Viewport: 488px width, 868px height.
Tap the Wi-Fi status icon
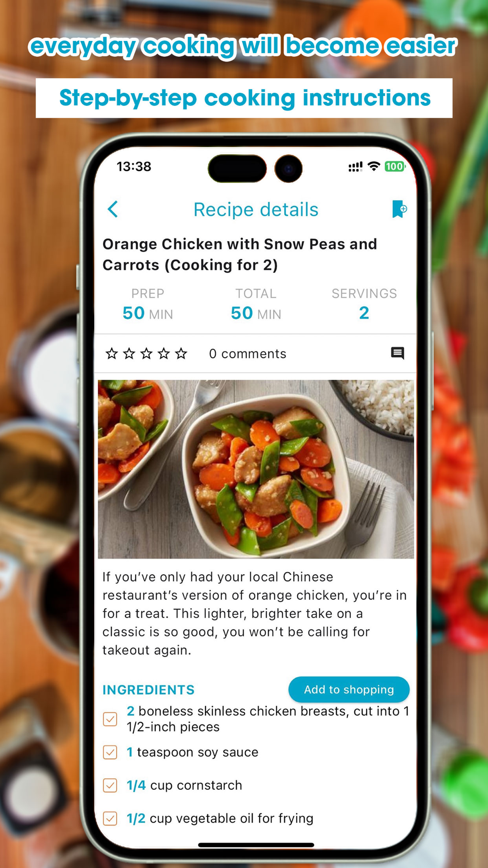[374, 166]
